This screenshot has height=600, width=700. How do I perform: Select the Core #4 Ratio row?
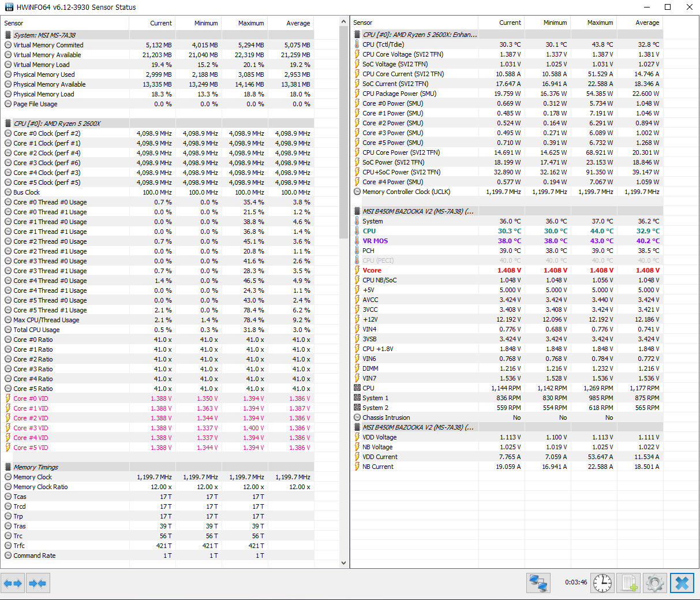158,379
